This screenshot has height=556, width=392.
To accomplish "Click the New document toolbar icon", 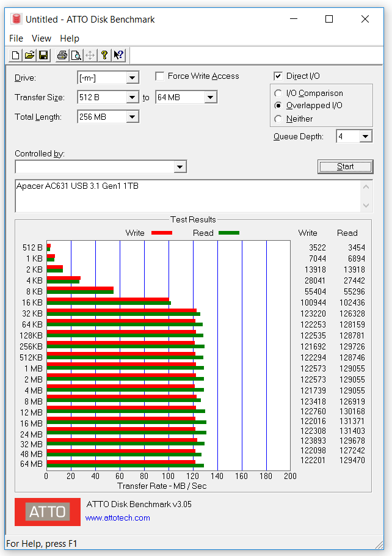I will (16, 56).
